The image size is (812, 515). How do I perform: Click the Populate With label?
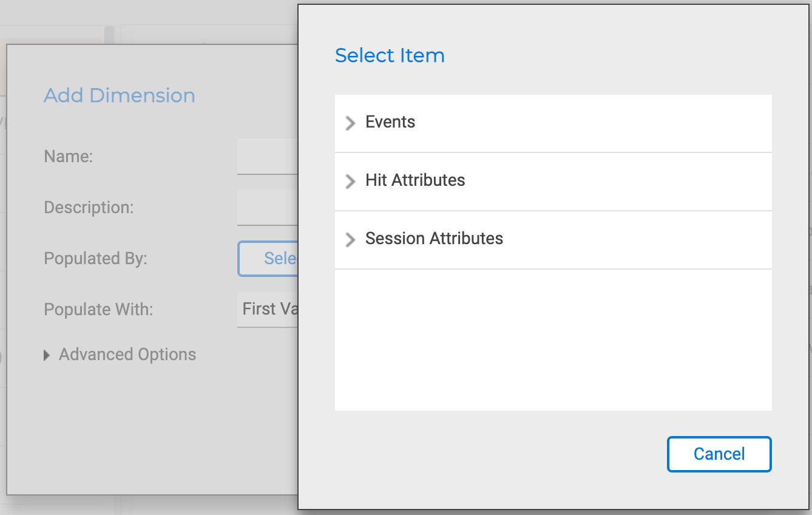click(x=98, y=310)
